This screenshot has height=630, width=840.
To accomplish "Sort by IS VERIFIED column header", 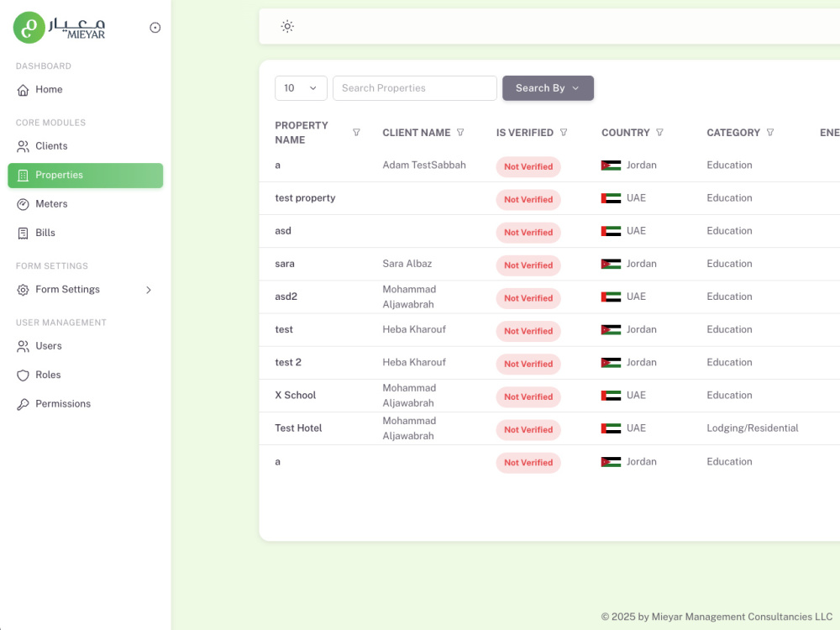I will (524, 133).
